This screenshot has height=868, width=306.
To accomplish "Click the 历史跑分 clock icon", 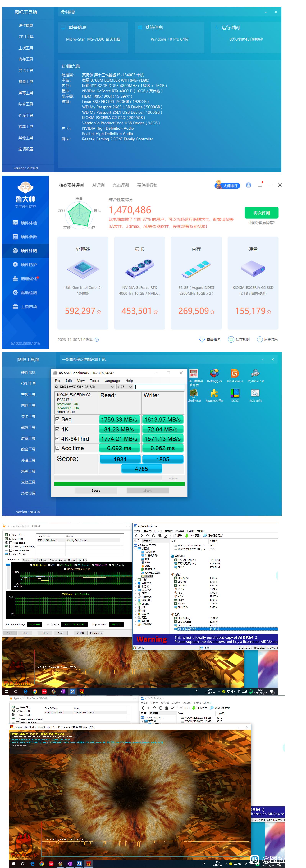I will tap(260, 339).
